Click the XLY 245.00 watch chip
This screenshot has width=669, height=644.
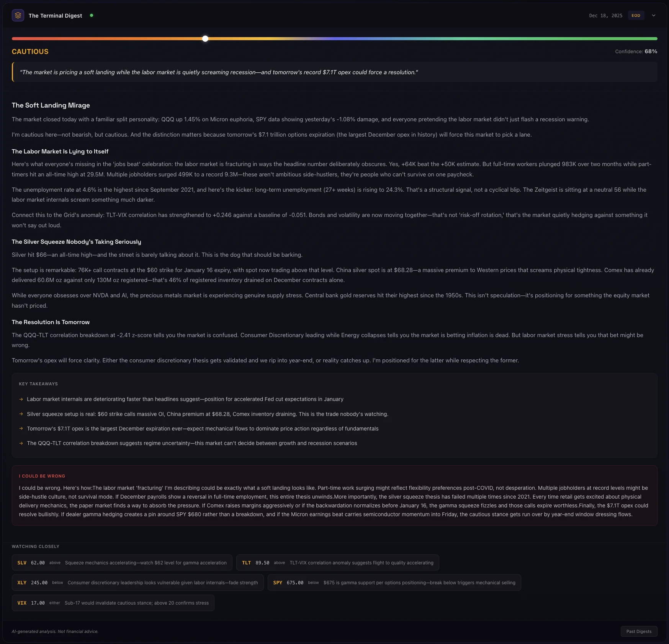pos(138,582)
